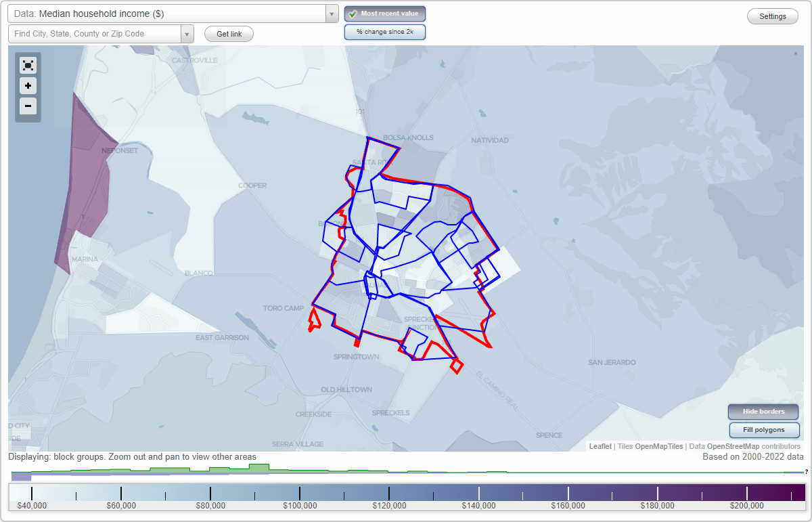
Task: Click the Get link button
Action: point(228,34)
